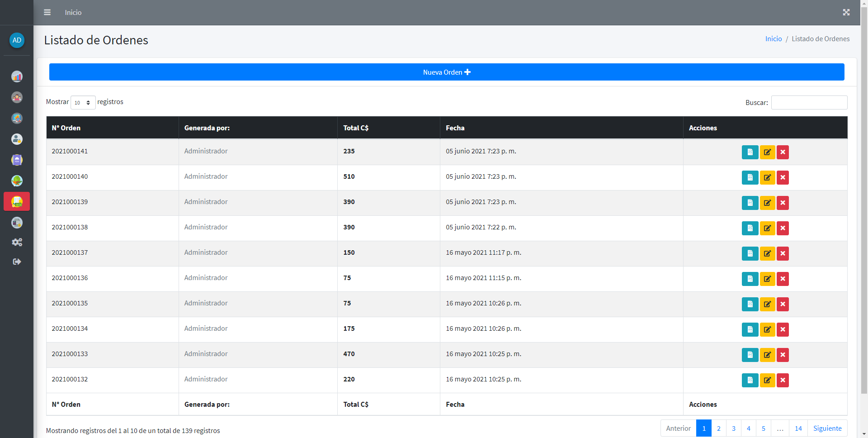Toggle sidebar with hamburger menu icon
868x438 pixels.
(x=47, y=12)
